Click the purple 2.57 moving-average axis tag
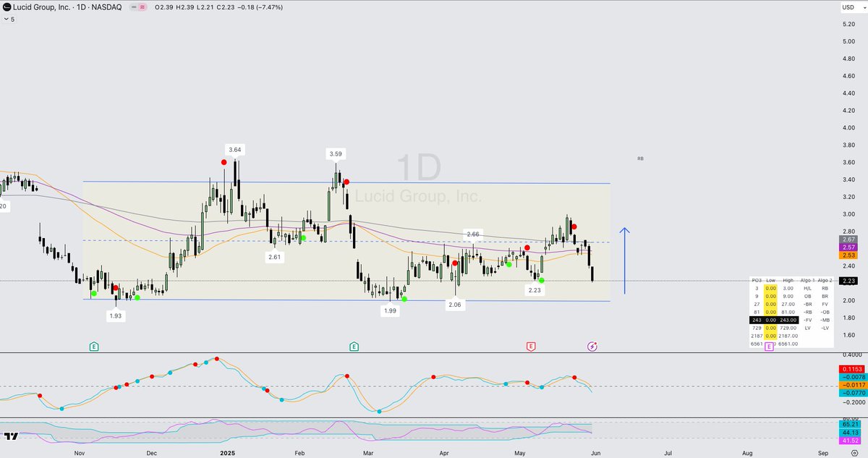 (848, 247)
